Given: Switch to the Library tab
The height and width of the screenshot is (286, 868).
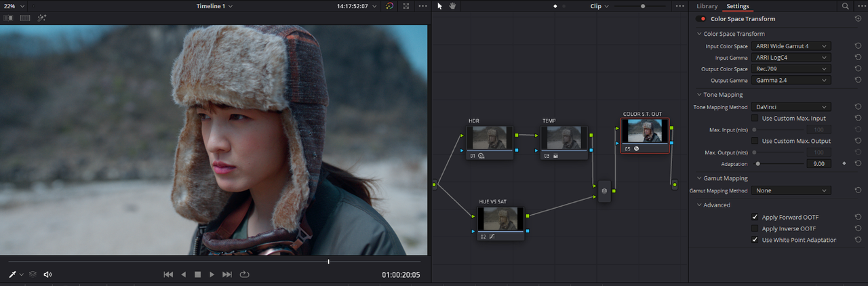Looking at the screenshot, I should 707,6.
